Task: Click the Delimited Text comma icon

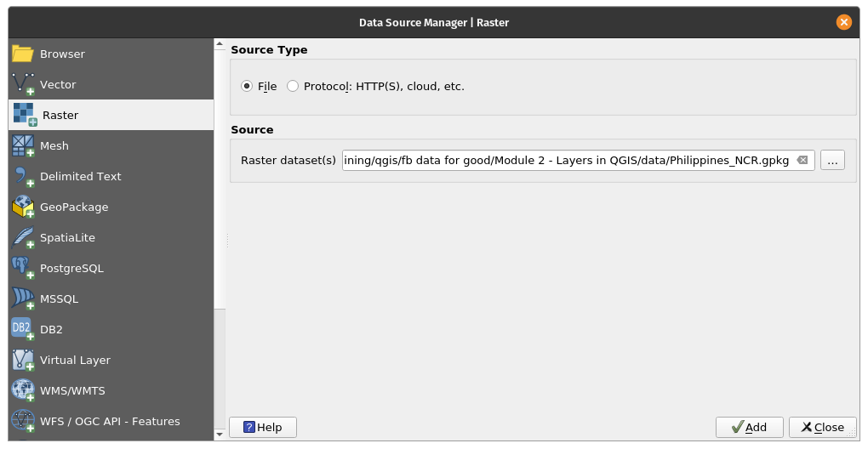Action: (23, 176)
